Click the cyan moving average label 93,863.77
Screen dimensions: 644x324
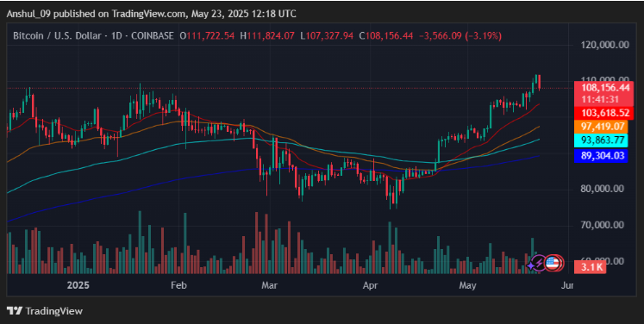601,140
